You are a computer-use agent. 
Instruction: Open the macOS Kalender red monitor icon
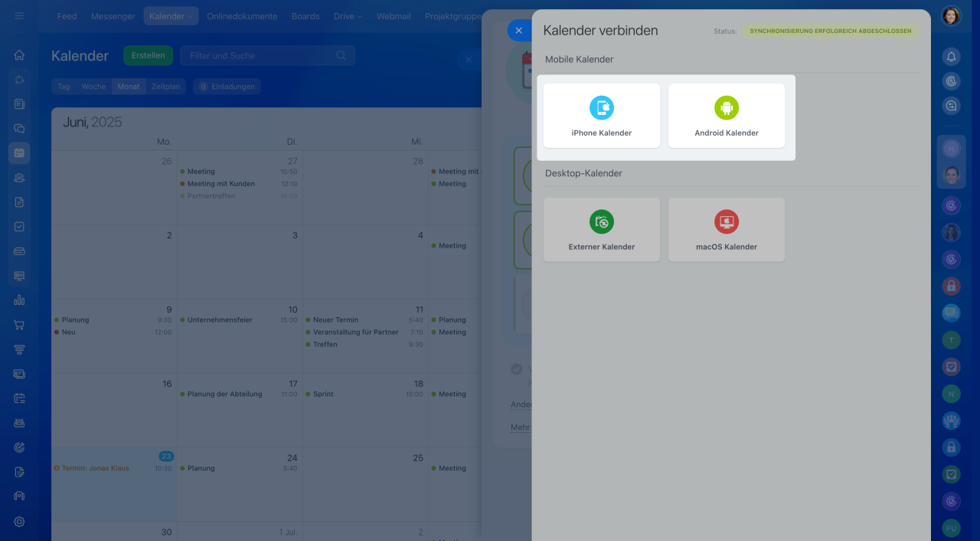[727, 222]
